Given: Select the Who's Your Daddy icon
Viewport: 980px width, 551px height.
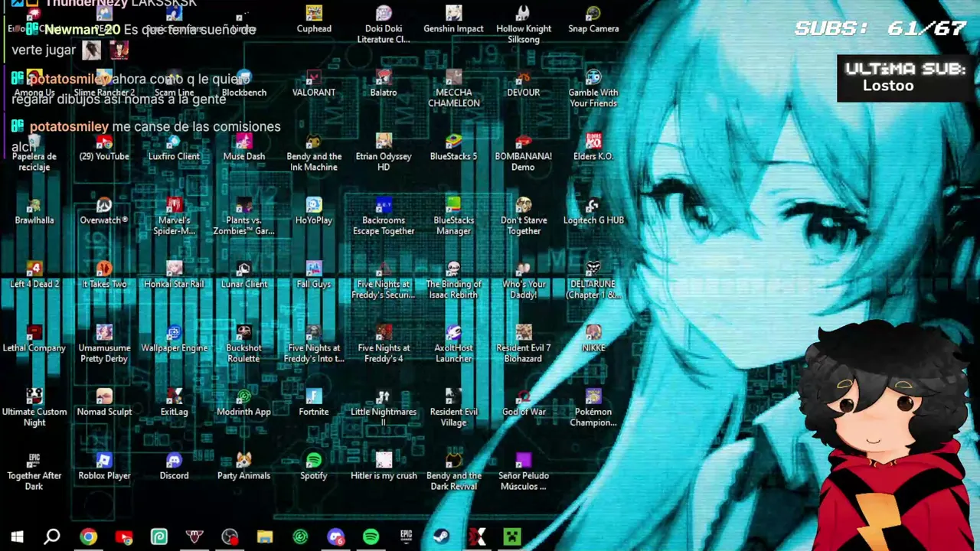Looking at the screenshot, I should 524,280.
